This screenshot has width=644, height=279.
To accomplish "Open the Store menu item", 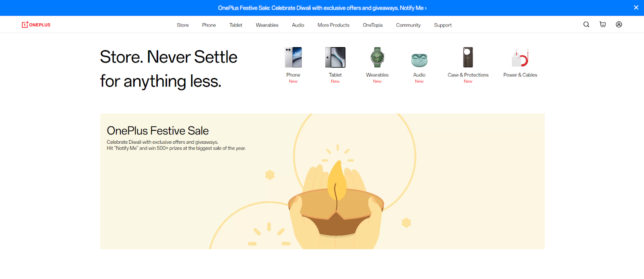I will click(x=183, y=25).
